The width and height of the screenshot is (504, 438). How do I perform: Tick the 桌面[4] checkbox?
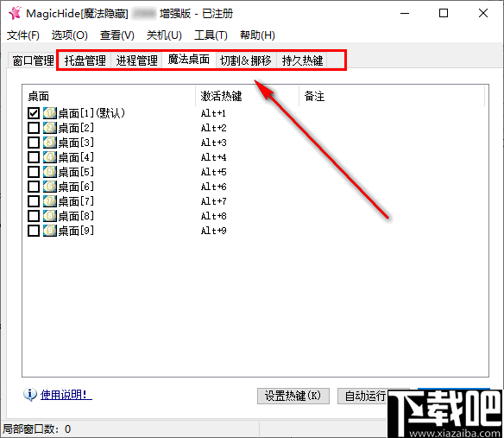pyautogui.click(x=34, y=157)
